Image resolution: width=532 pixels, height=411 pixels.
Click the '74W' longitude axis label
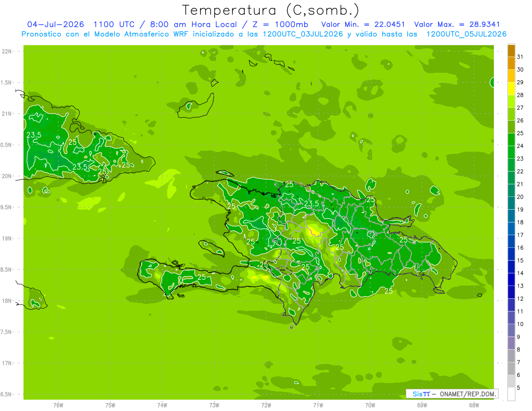click(x=162, y=405)
